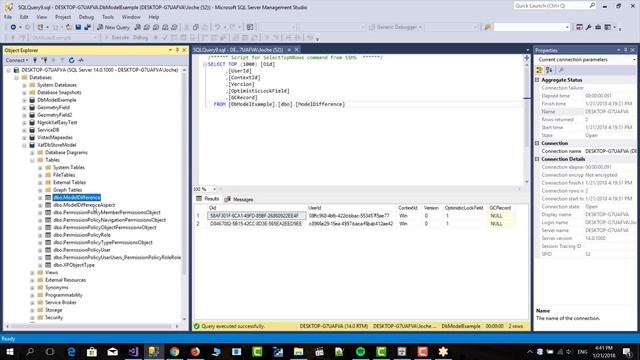This screenshot has height=360, width=640.
Task: Collapse the XafDbStoreModel database node
Action: pyautogui.click(x=24, y=145)
